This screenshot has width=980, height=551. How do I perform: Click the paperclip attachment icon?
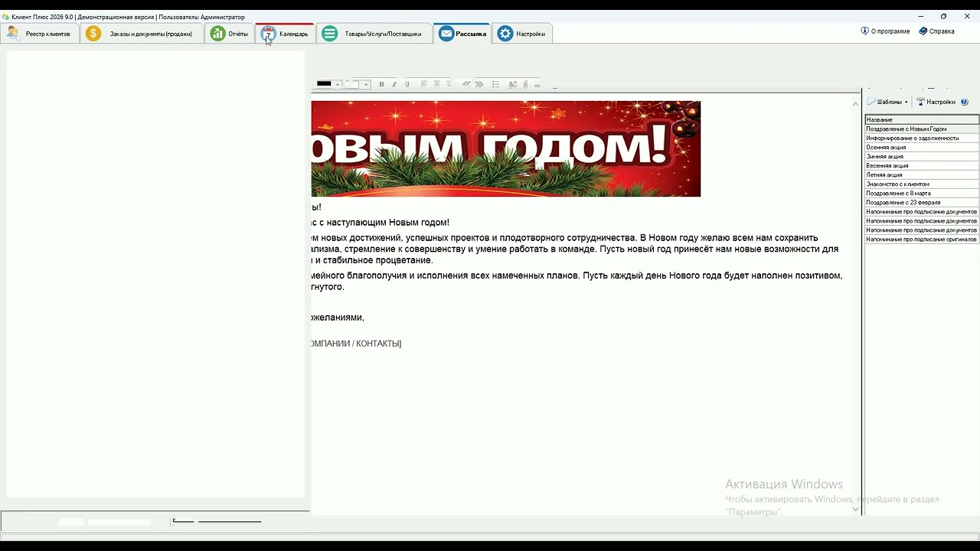pyautogui.click(x=525, y=84)
